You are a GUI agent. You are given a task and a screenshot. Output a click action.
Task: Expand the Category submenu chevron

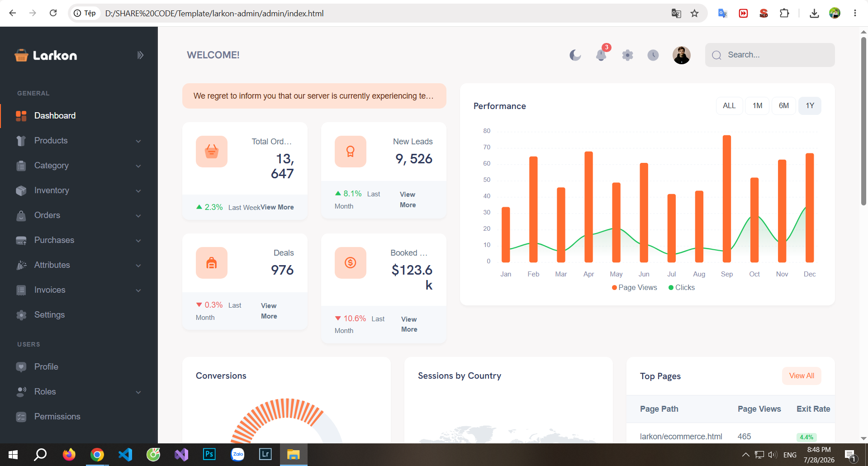tap(138, 166)
